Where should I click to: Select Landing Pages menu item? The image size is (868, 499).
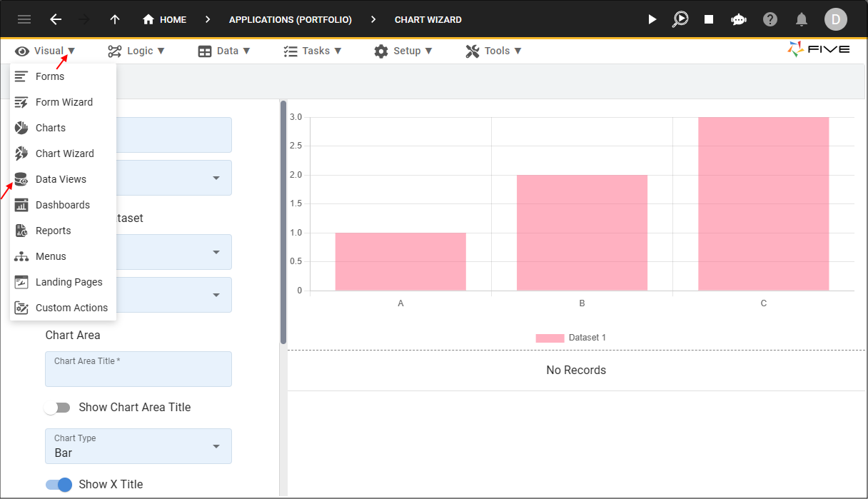(x=63, y=282)
